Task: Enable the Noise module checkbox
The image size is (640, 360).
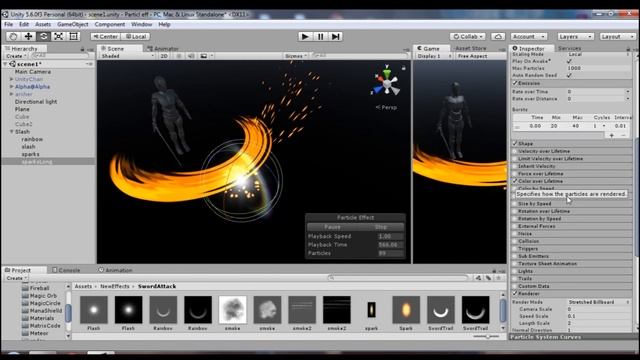Action: coord(515,234)
